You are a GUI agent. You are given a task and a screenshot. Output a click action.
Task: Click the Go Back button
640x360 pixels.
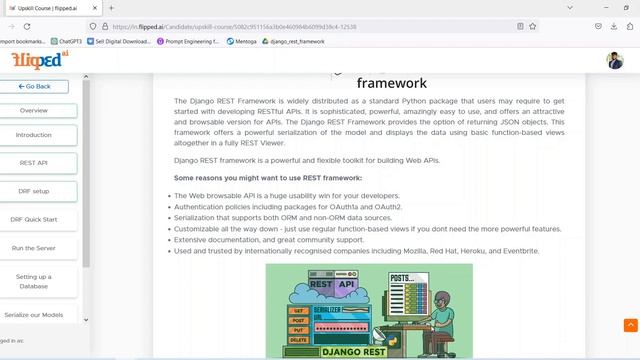coord(34,87)
